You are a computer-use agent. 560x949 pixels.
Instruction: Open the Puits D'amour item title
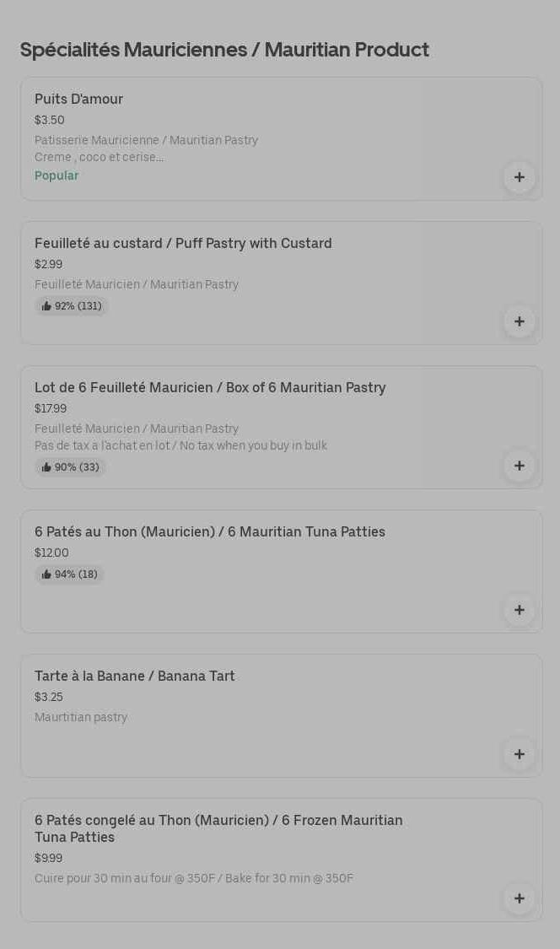pyautogui.click(x=78, y=100)
